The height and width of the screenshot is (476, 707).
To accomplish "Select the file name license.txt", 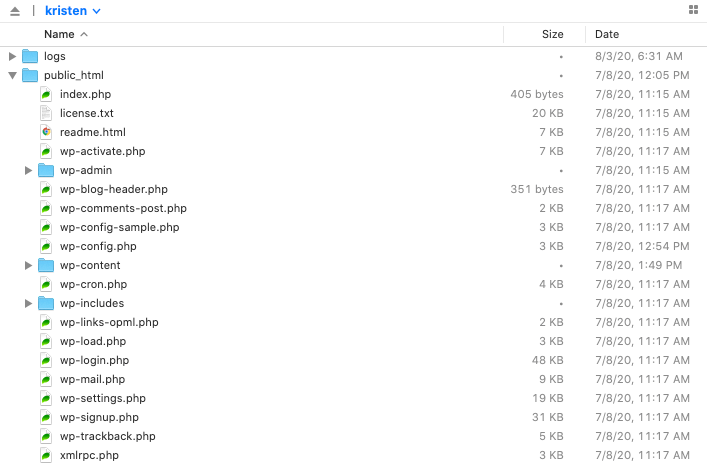I will (87, 113).
